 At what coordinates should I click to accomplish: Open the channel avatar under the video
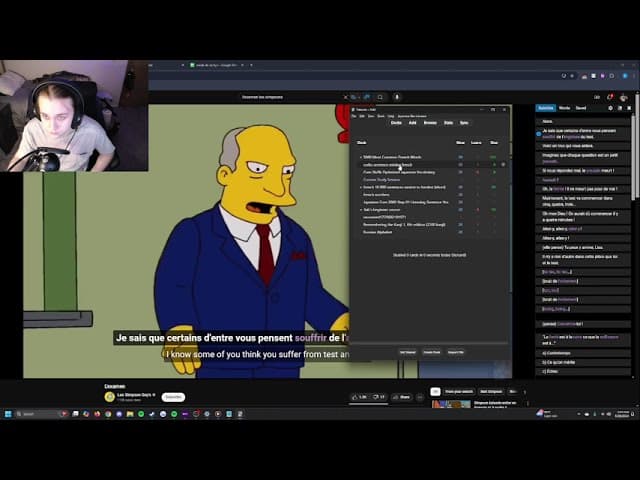[x=109, y=397]
